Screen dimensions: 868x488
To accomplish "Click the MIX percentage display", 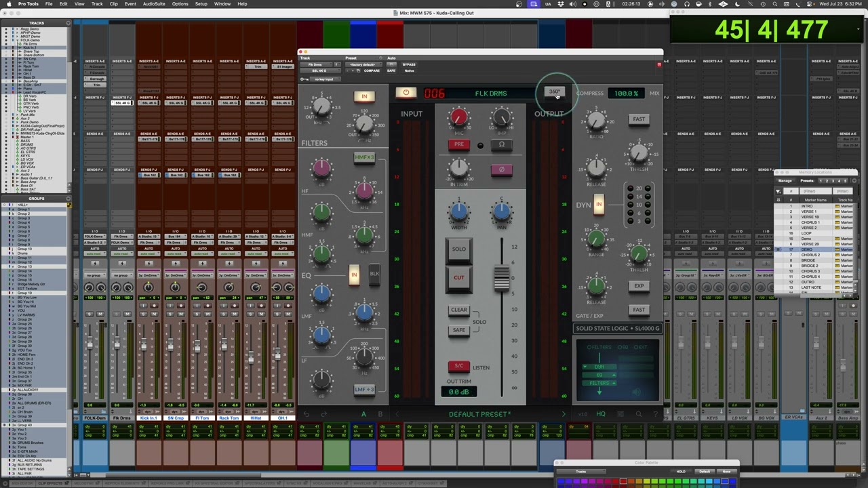I will pos(625,93).
